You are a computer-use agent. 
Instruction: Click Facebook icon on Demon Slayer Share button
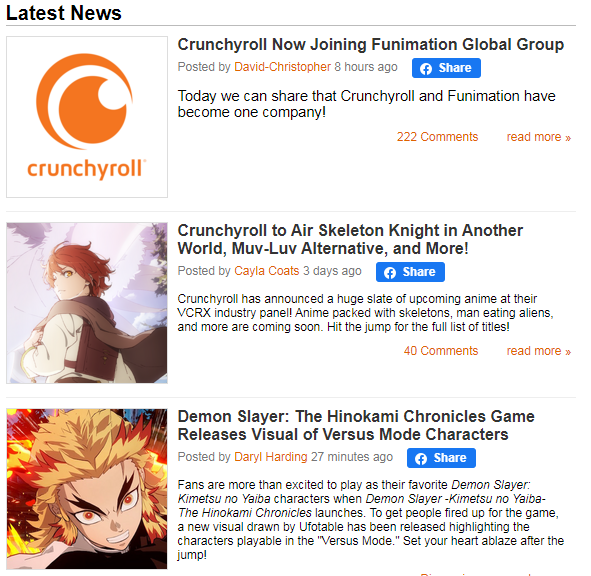click(421, 458)
